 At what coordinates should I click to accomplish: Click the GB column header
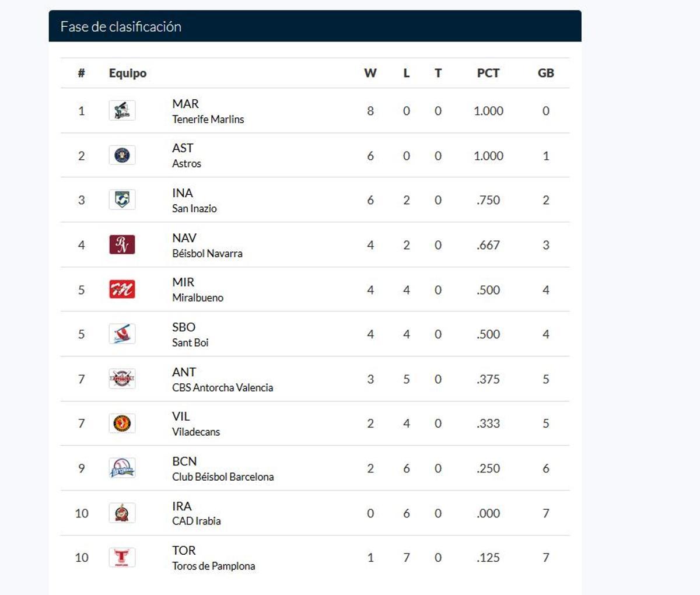coord(545,73)
